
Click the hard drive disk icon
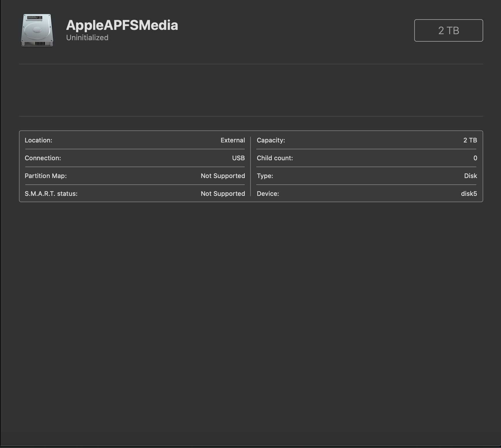pos(37,30)
